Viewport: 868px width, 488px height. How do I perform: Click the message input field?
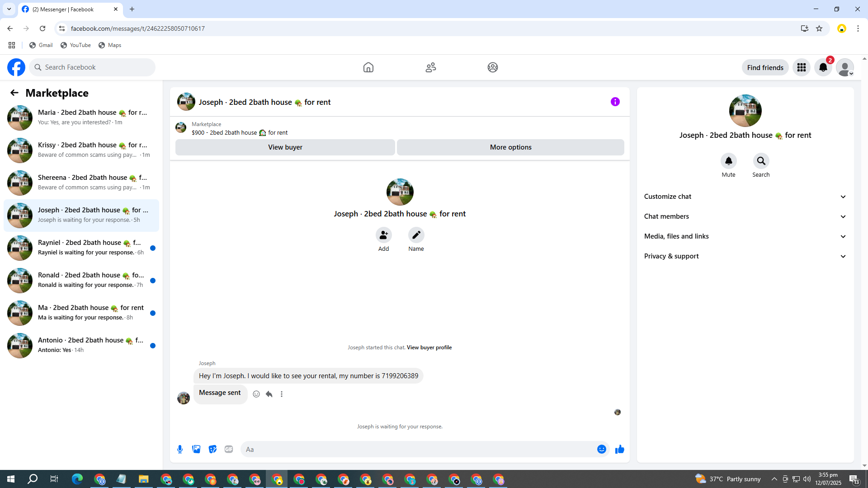[x=416, y=449]
